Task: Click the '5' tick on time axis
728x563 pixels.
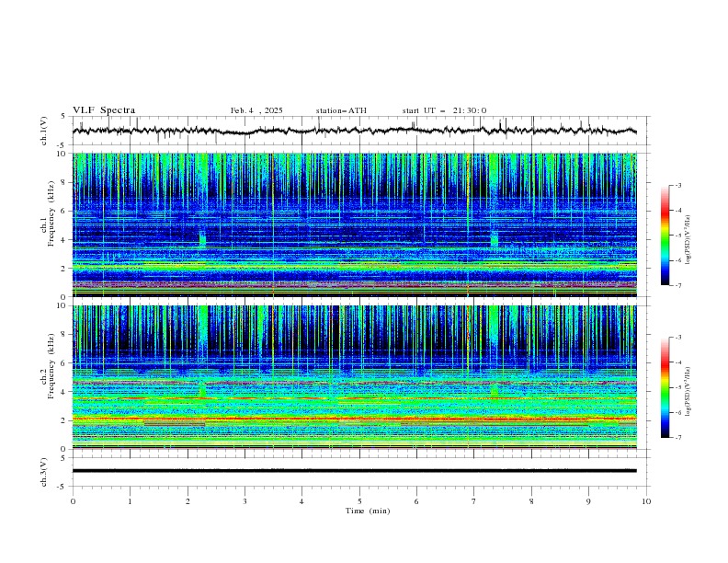Action: tap(359, 501)
